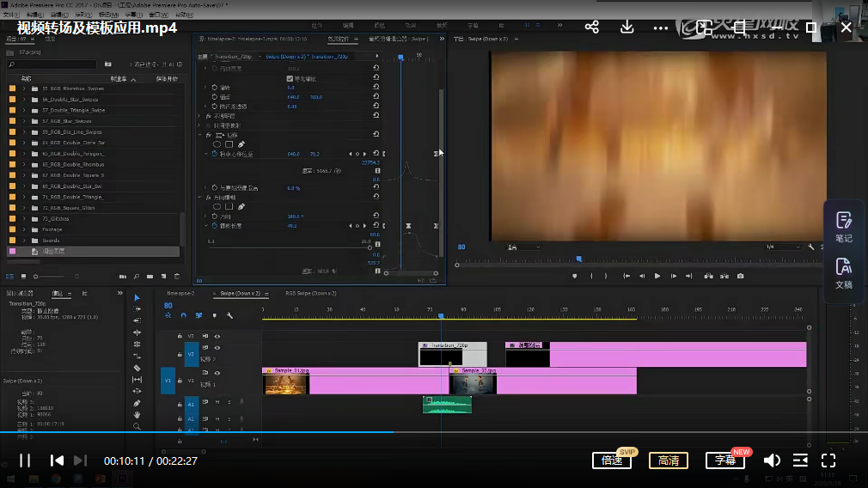Open timeline display settings wrench
This screenshot has width=868, height=488.
pyautogui.click(x=229, y=315)
